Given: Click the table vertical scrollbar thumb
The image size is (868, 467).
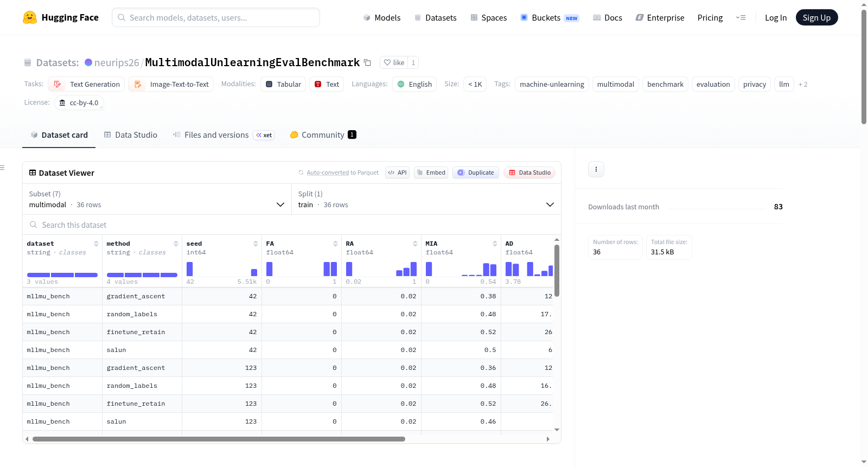Looking at the screenshot, I should pyautogui.click(x=557, y=271).
